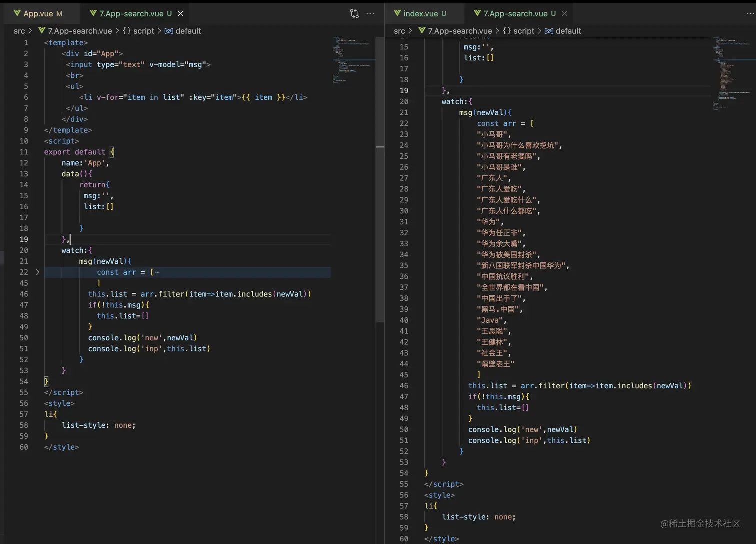Click 'watch:{' in left editor
Image resolution: width=756 pixels, height=544 pixels.
[x=77, y=250]
